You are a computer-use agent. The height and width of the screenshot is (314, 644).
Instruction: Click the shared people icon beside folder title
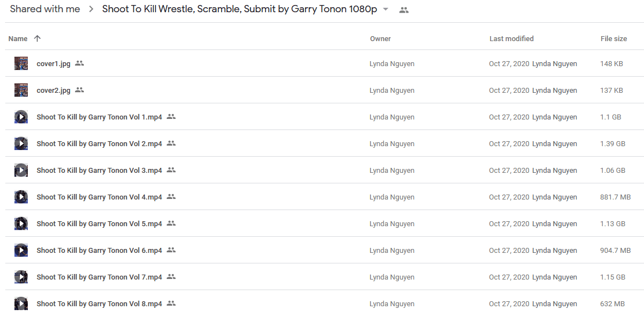pos(404,10)
